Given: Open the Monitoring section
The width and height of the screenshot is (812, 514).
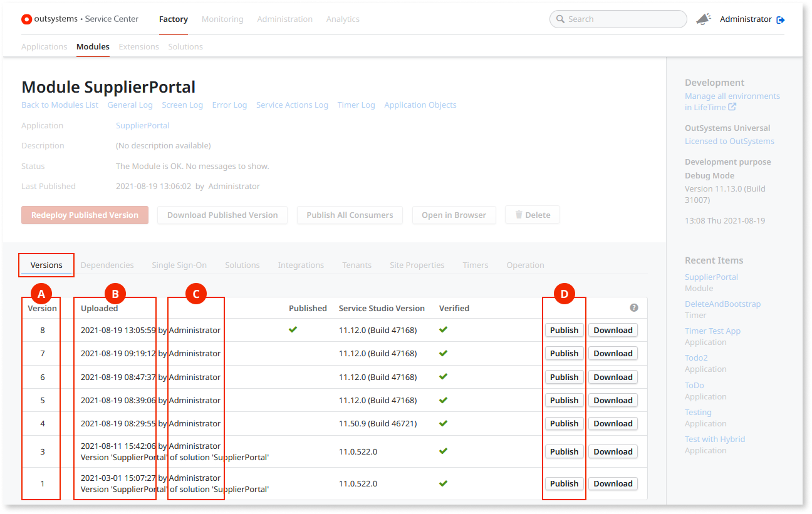Looking at the screenshot, I should click(x=222, y=19).
